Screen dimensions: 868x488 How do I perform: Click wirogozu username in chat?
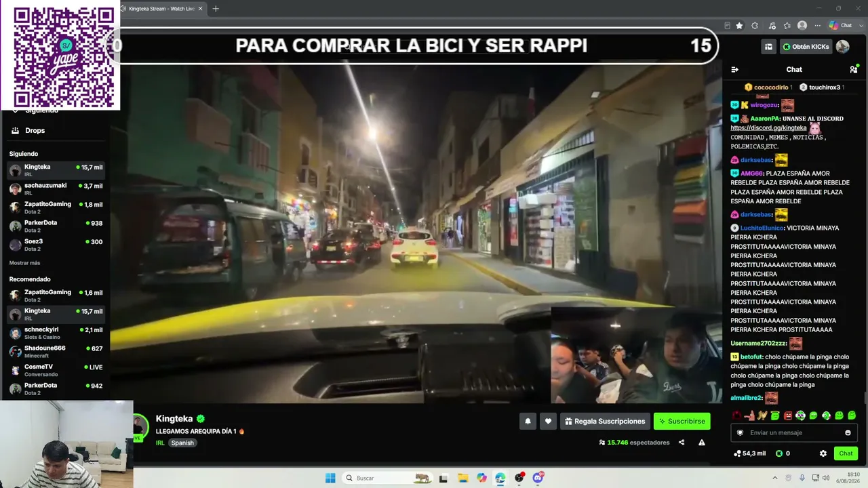(x=763, y=105)
